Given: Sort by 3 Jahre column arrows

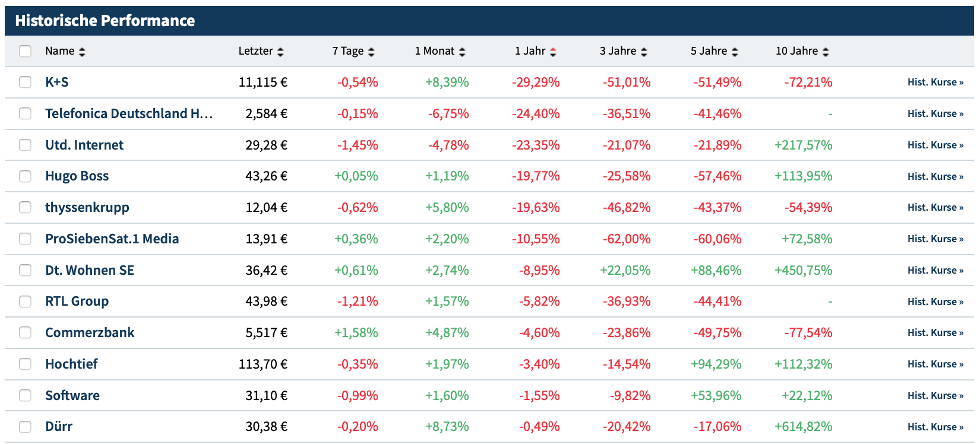Looking at the screenshot, I should coord(644,52).
